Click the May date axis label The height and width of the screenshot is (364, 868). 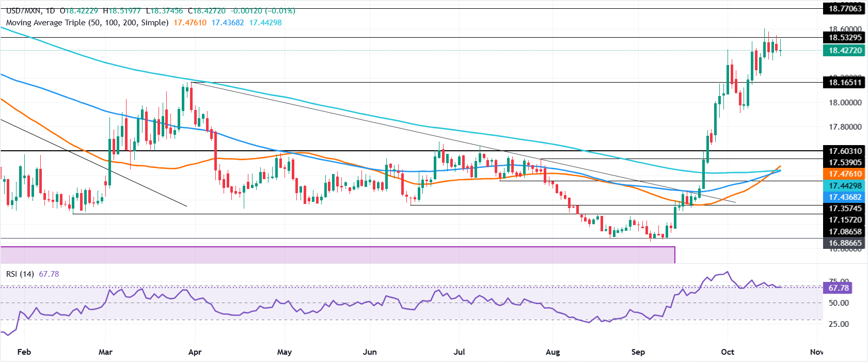click(x=285, y=352)
